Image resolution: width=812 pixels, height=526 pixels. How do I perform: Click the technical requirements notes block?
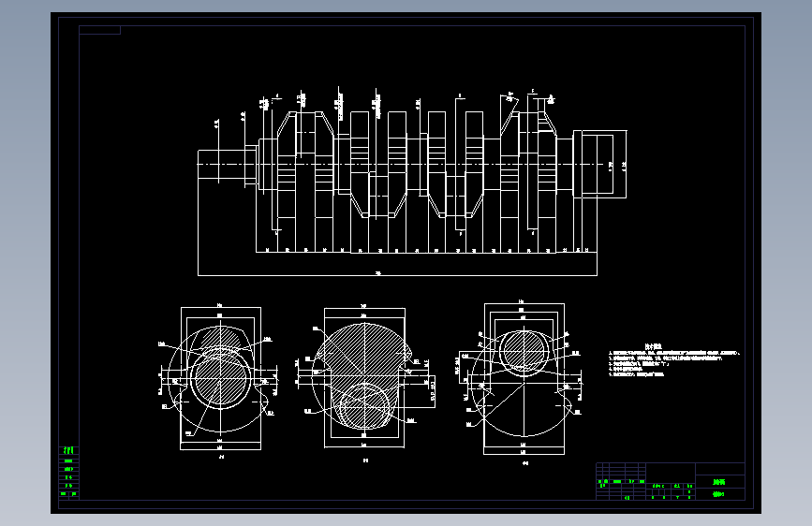click(x=673, y=359)
